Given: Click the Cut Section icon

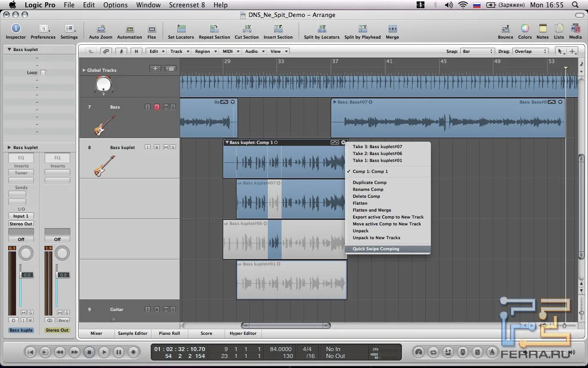Looking at the screenshot, I should pyautogui.click(x=247, y=29).
